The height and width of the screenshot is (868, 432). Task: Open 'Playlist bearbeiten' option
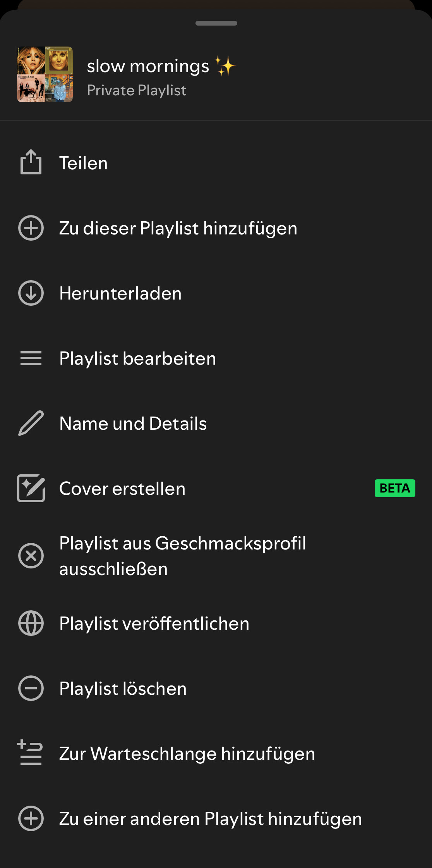tap(137, 358)
